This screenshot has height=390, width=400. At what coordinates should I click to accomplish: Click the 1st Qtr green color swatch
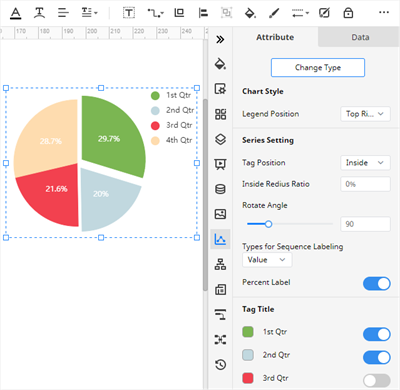248,332
